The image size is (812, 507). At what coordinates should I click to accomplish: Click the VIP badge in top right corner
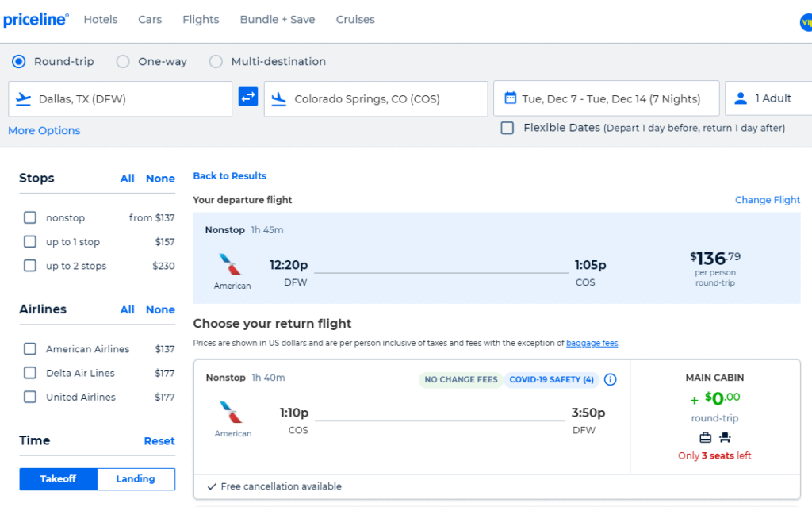coord(806,24)
